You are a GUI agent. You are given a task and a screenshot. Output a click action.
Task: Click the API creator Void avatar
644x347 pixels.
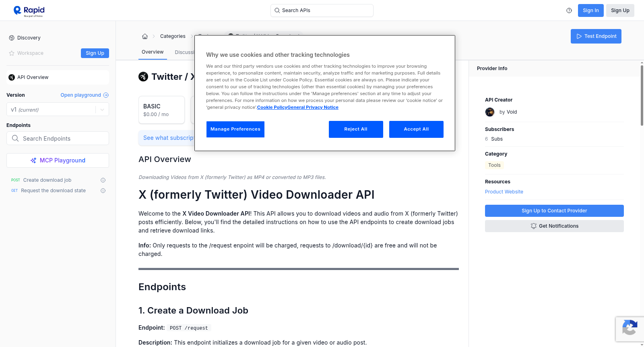tap(490, 112)
